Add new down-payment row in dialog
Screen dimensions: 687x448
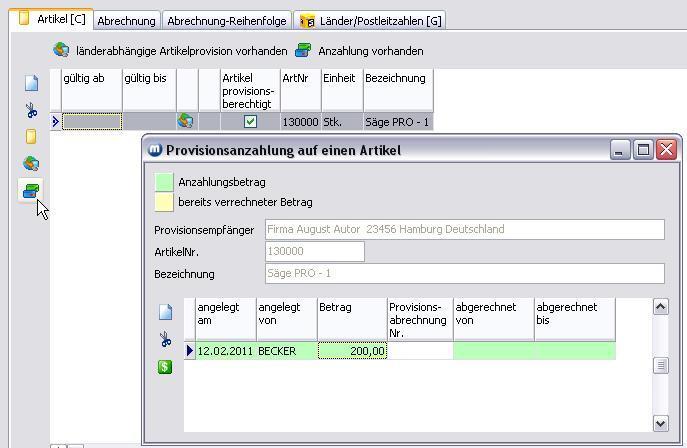[x=165, y=312]
